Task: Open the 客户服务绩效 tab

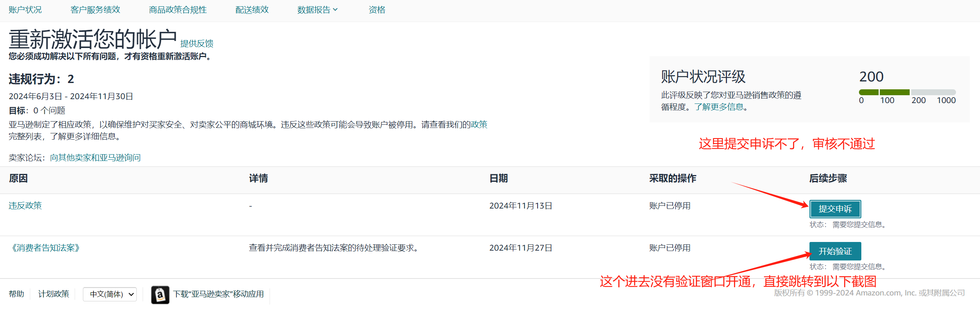Action: pyautogui.click(x=95, y=10)
